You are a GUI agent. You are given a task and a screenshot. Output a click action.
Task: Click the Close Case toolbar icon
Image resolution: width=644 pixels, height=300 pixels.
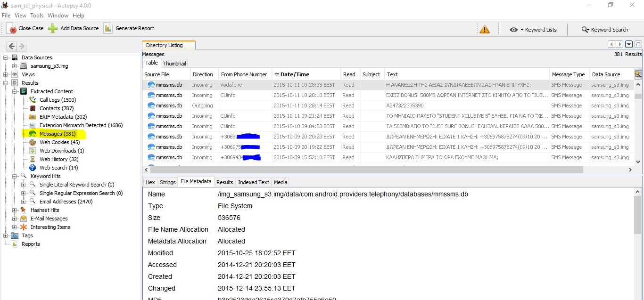coord(11,28)
